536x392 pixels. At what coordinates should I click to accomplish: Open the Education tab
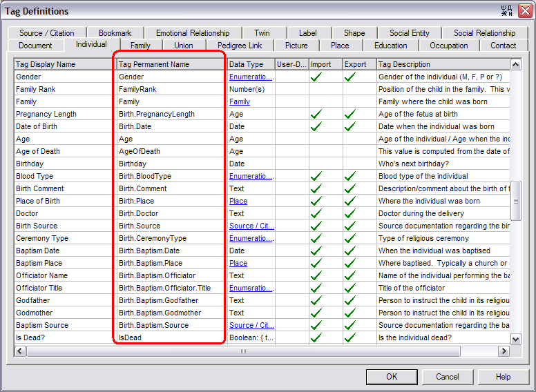tap(391, 46)
